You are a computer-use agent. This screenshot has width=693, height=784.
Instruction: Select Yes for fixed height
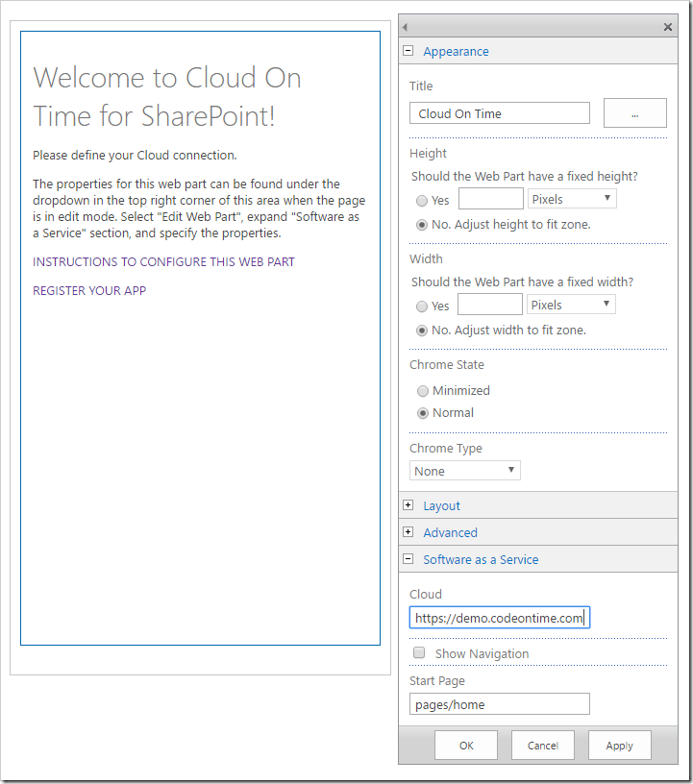tap(422, 201)
